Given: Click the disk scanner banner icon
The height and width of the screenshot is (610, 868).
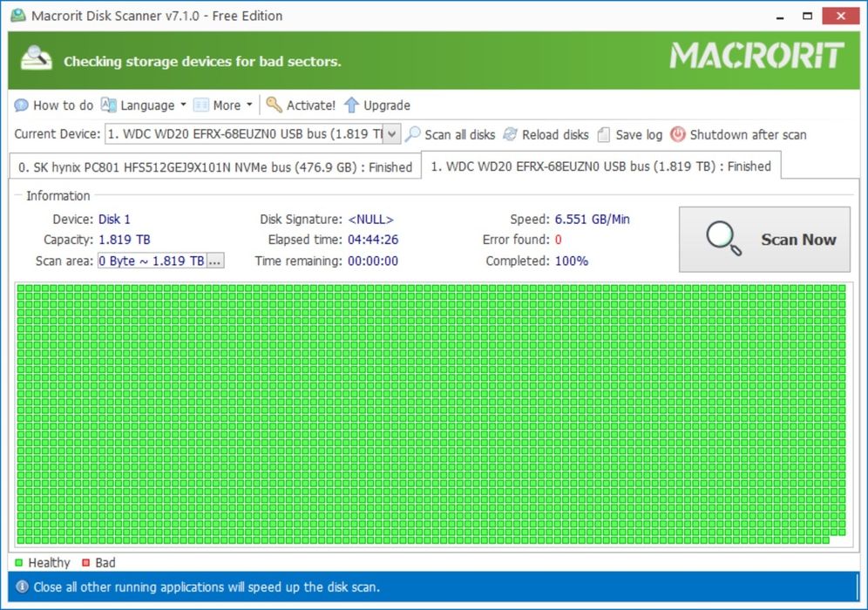Looking at the screenshot, I should point(36,58).
